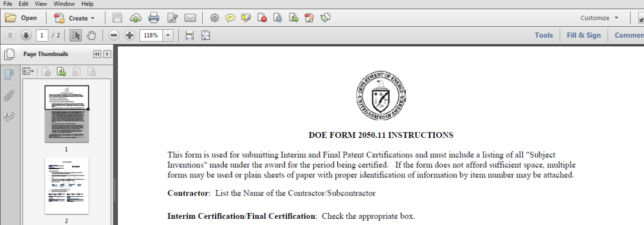644x225 pixels.
Task: Open the Window menu
Action: (64, 4)
